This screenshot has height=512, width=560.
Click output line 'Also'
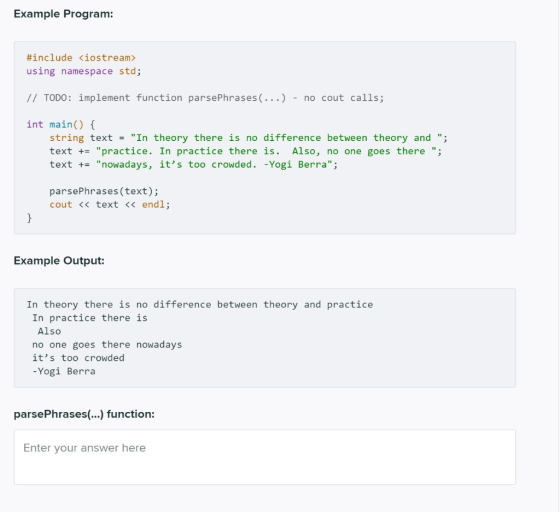click(x=49, y=331)
